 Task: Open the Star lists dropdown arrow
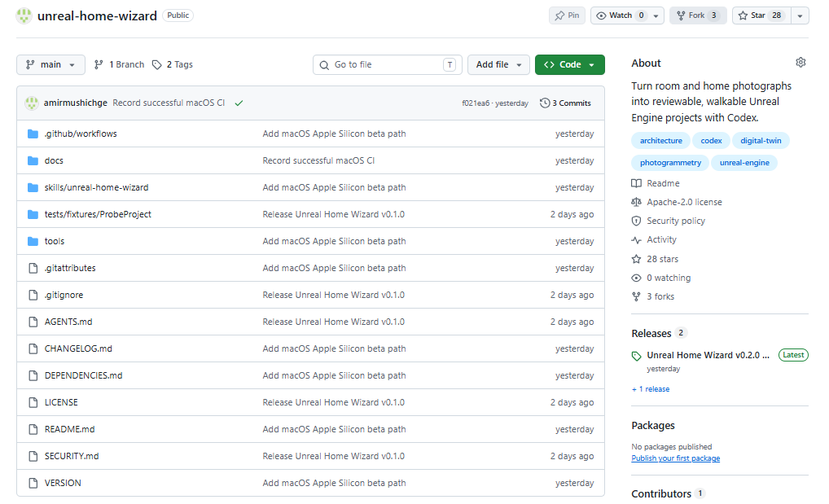tap(800, 15)
